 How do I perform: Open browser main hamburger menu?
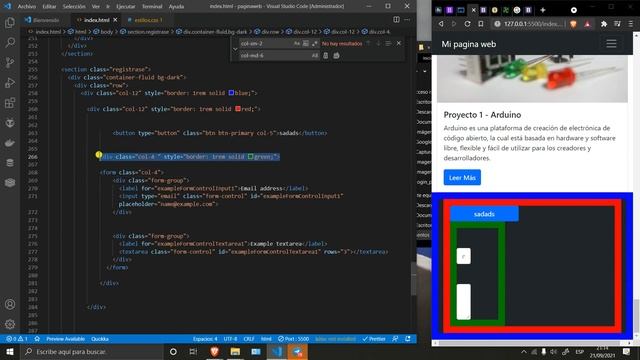click(x=631, y=24)
